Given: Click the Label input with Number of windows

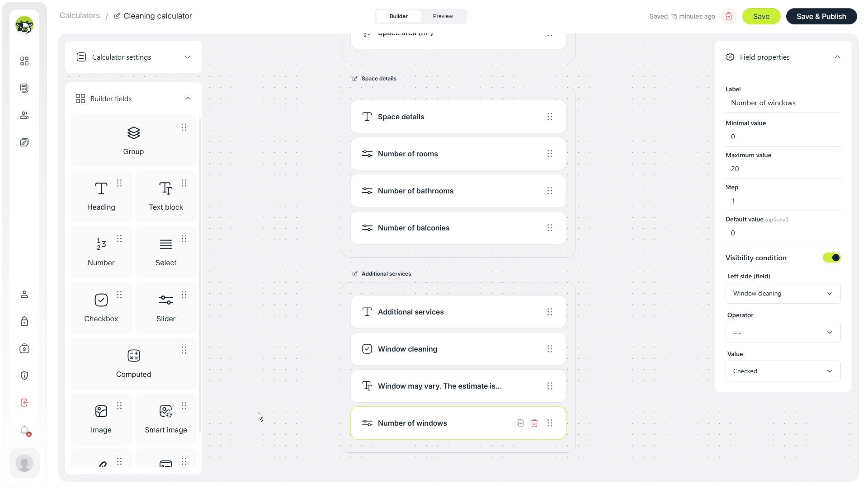Looking at the screenshot, I should point(783,103).
